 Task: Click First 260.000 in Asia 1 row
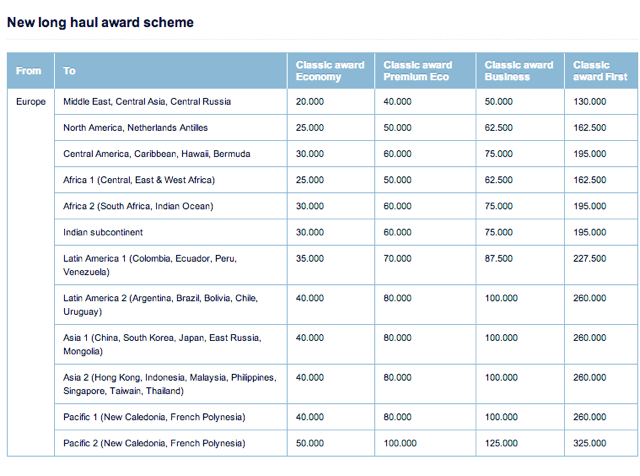tap(590, 338)
